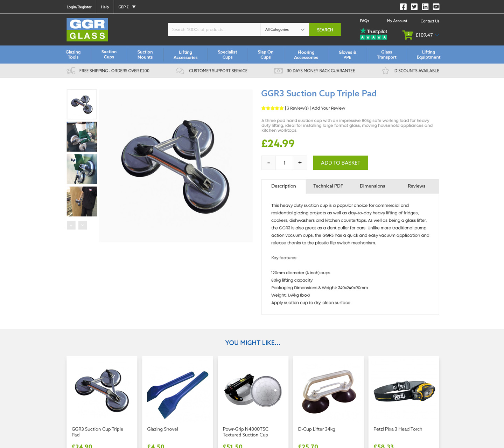Decrease quantity with the minus button
Image resolution: width=504 pixels, height=448 pixels.
pyautogui.click(x=268, y=163)
